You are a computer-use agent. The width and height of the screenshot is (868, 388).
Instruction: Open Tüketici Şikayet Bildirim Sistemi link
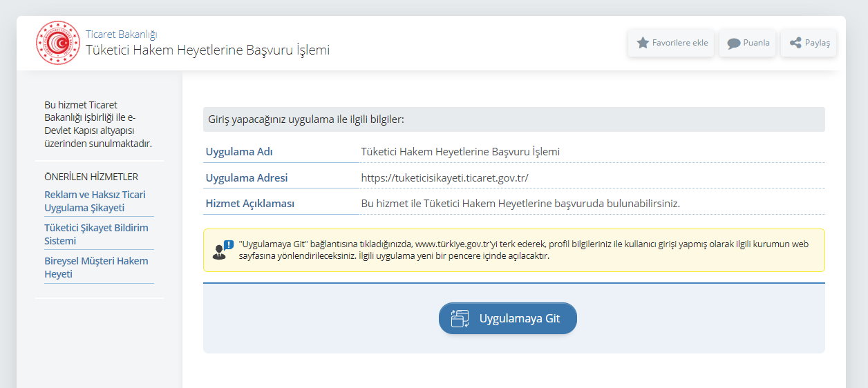pos(96,234)
